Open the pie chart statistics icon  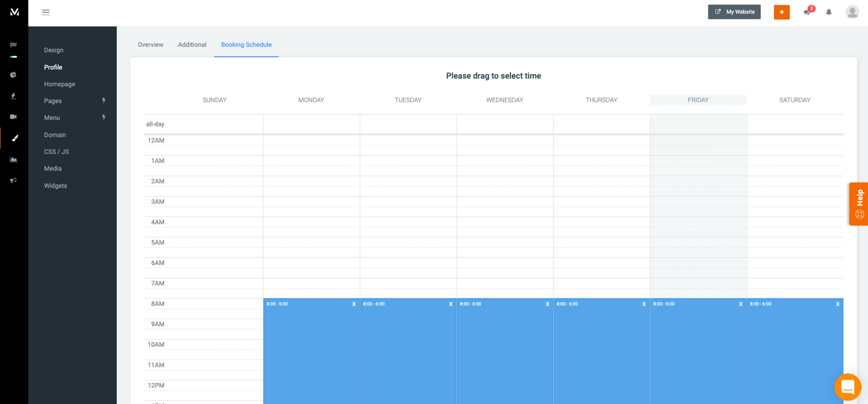(x=13, y=74)
